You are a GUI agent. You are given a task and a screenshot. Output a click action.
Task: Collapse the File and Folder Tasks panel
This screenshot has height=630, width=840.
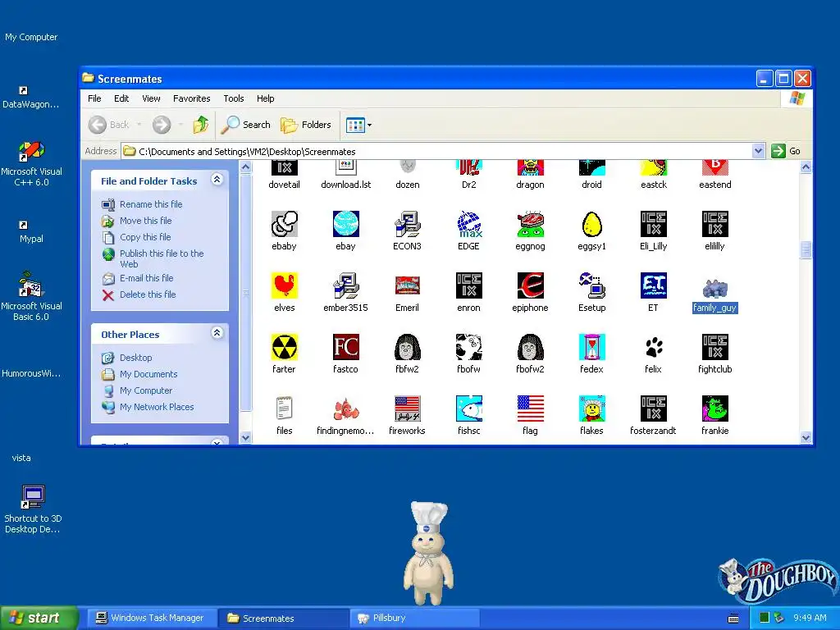(x=217, y=180)
